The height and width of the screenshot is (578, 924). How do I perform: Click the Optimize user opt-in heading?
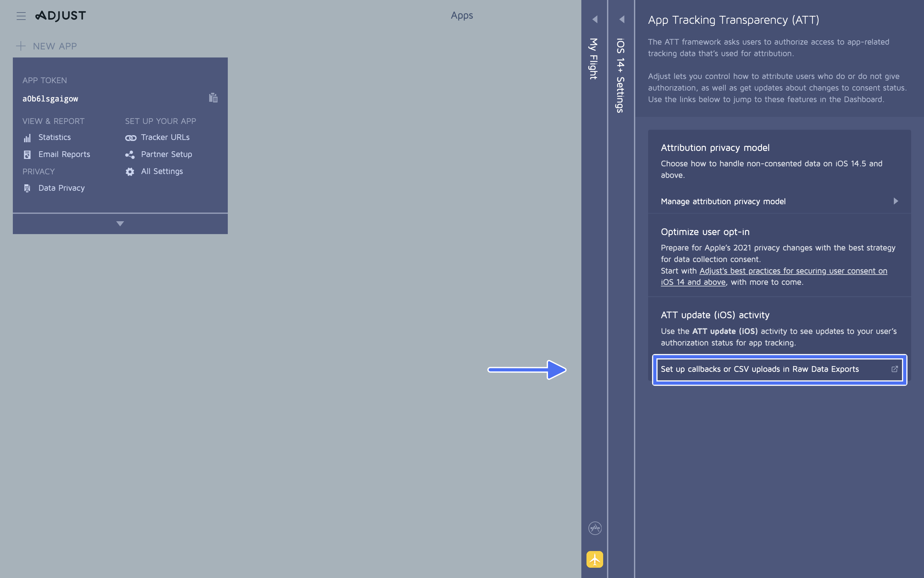pos(705,232)
